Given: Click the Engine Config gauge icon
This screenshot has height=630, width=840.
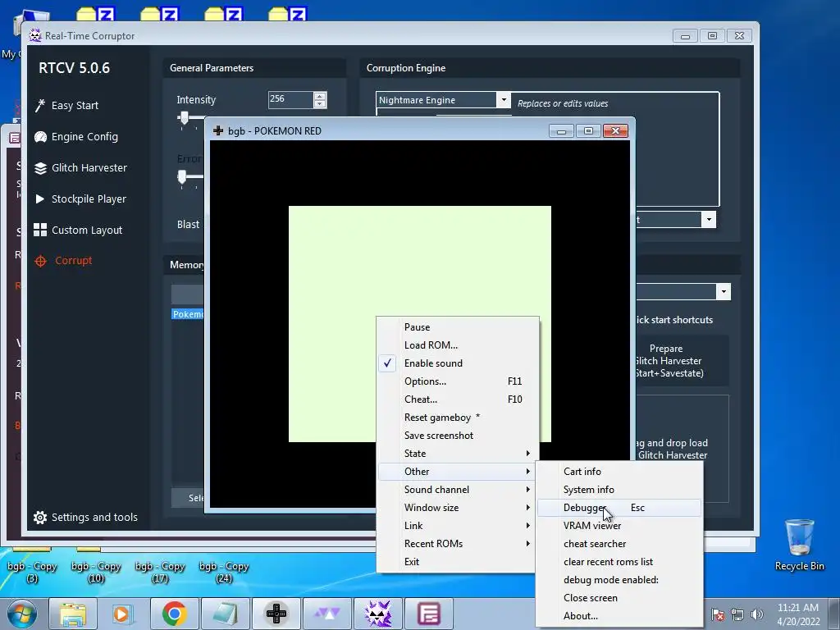Looking at the screenshot, I should tap(40, 137).
